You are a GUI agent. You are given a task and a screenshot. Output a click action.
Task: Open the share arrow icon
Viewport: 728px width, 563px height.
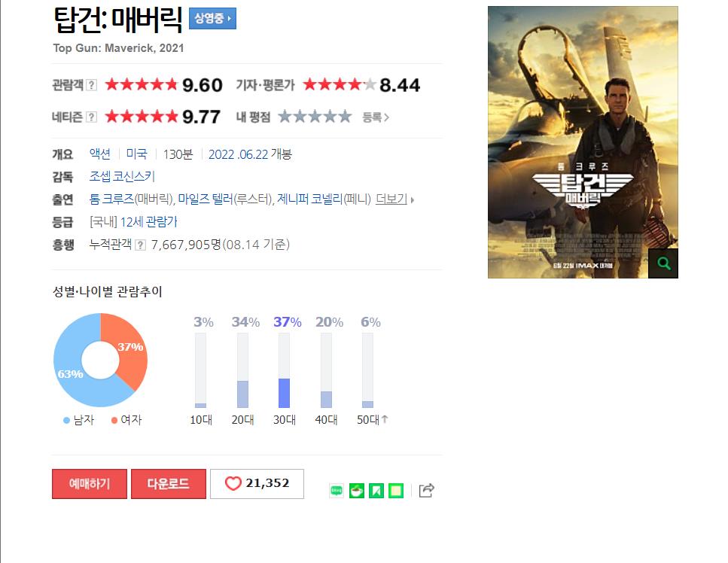(426, 490)
